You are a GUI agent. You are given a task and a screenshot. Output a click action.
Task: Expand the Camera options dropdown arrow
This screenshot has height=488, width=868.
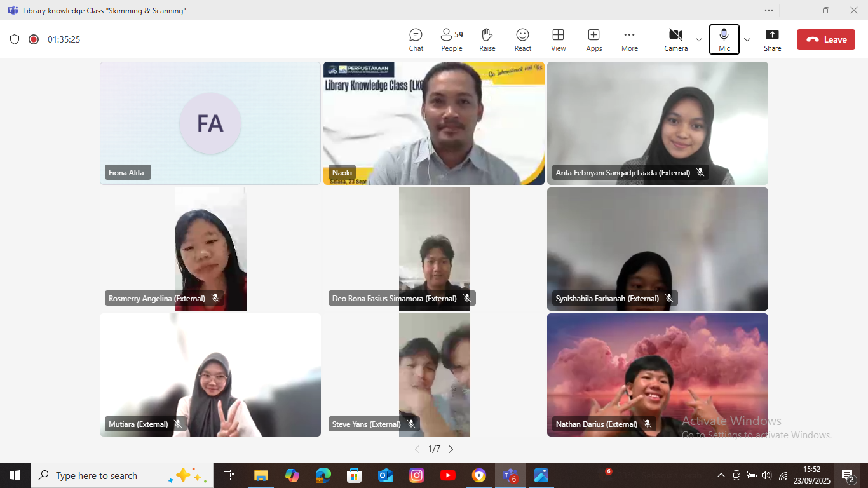point(699,39)
